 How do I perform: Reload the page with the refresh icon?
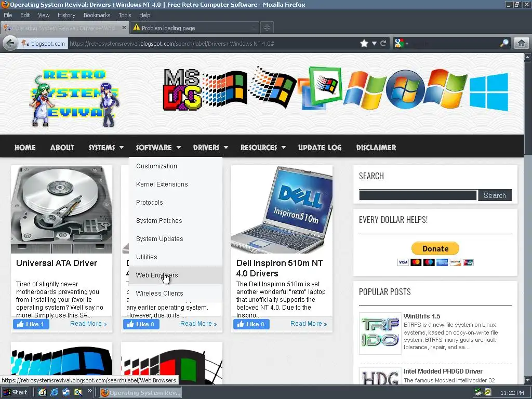point(383,44)
